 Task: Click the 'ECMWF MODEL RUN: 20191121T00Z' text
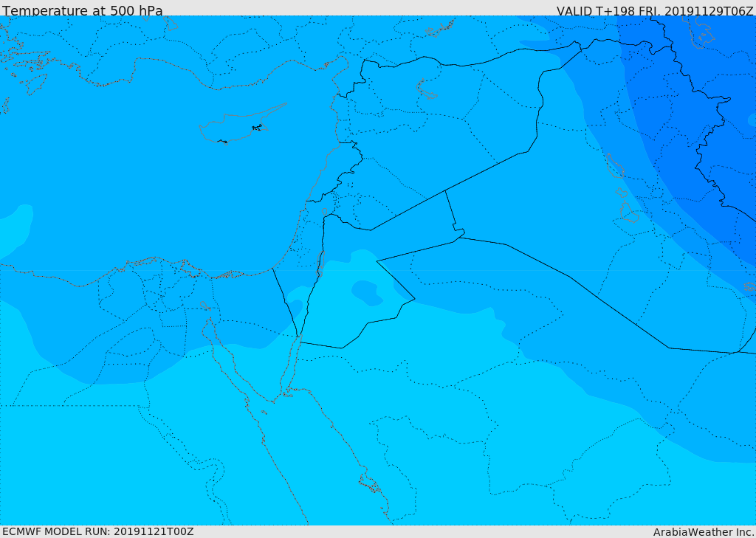98,531
